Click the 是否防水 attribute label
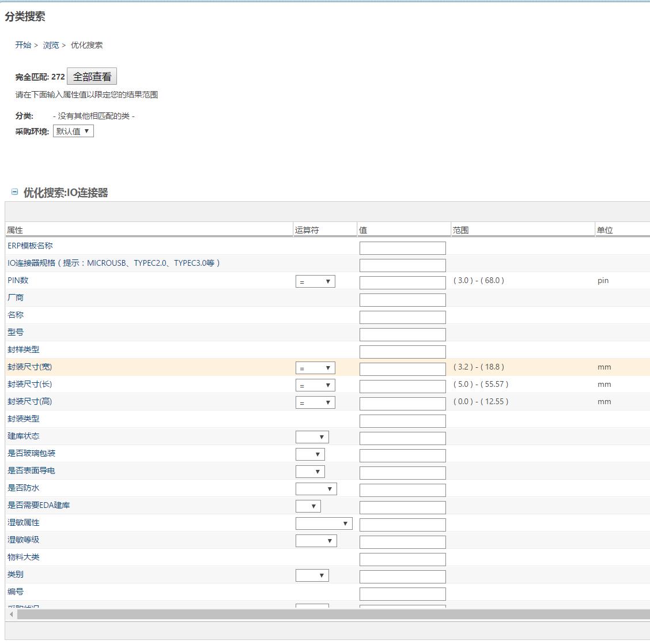Viewport: 650px width, 644px height. click(x=23, y=488)
